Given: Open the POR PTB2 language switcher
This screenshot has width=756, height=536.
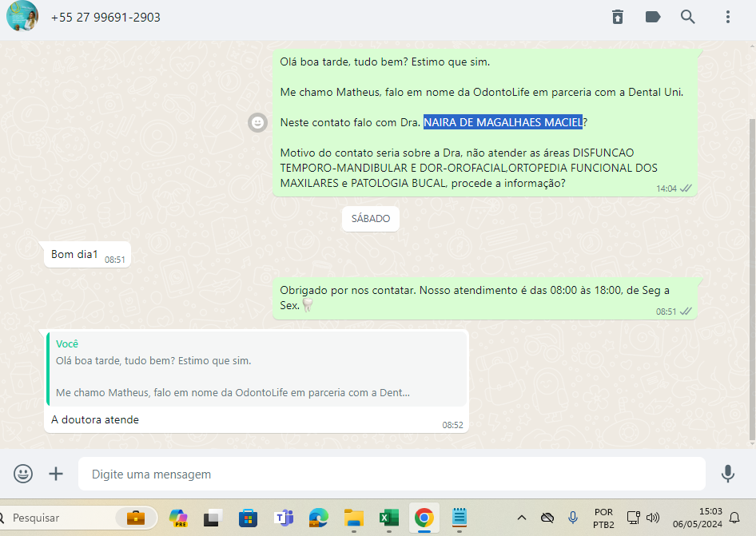Looking at the screenshot, I should click(x=603, y=518).
